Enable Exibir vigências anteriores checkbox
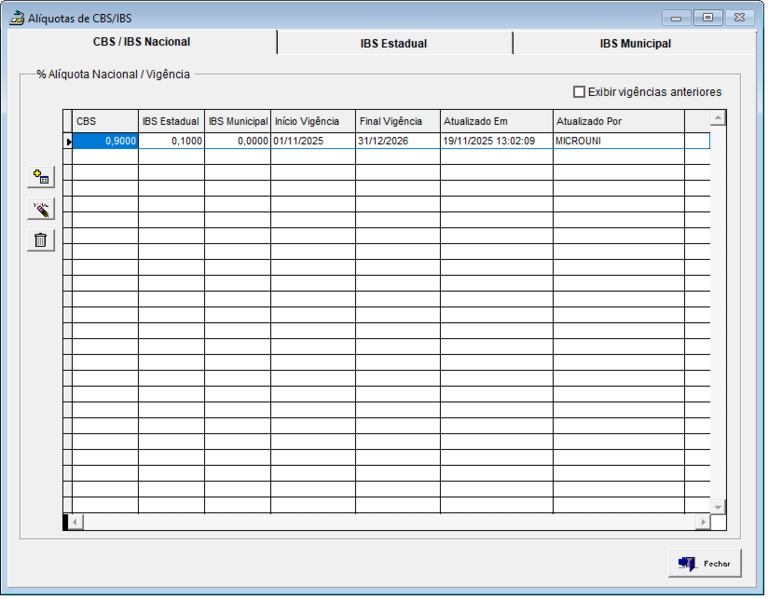 coord(579,92)
